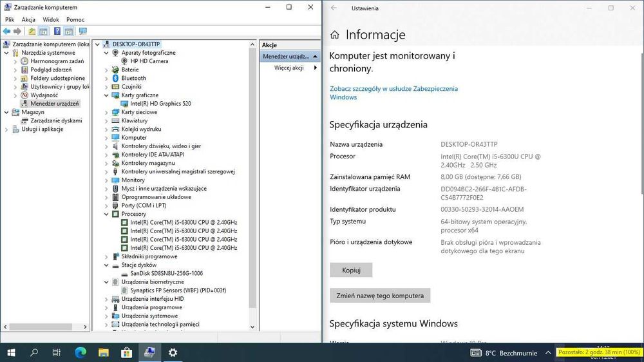Open the Widok menu

(51, 19)
